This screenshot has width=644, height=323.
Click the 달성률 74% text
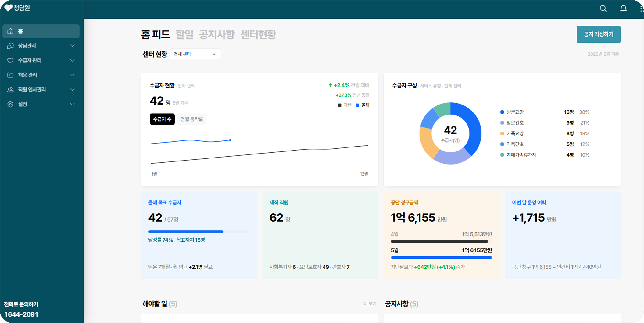click(x=161, y=240)
